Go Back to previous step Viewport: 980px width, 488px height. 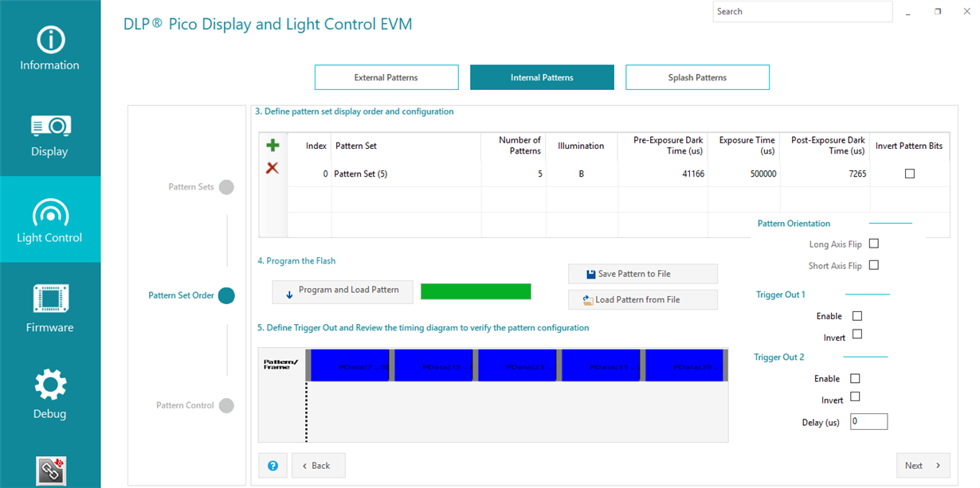tap(319, 466)
